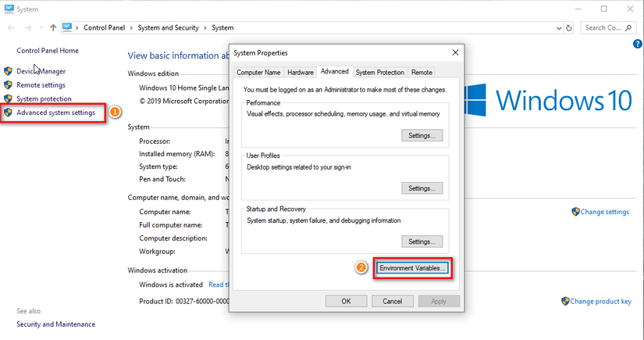Click the Windows activation heading
Screen dimensions: 644x340
coord(158,270)
